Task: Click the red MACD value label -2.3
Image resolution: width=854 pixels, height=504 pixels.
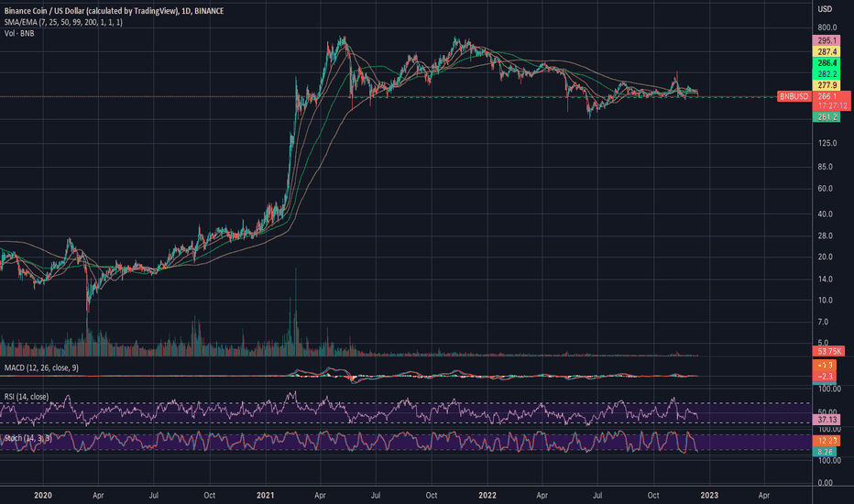Action: 825,377
